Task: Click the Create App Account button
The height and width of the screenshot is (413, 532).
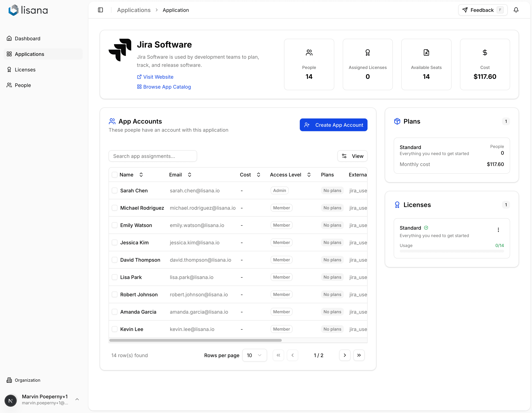Action: pos(334,125)
